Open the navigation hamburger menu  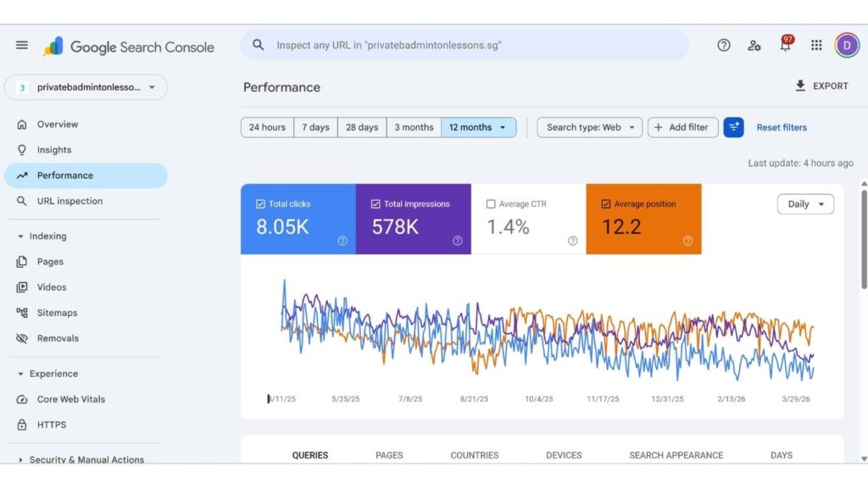pos(22,45)
